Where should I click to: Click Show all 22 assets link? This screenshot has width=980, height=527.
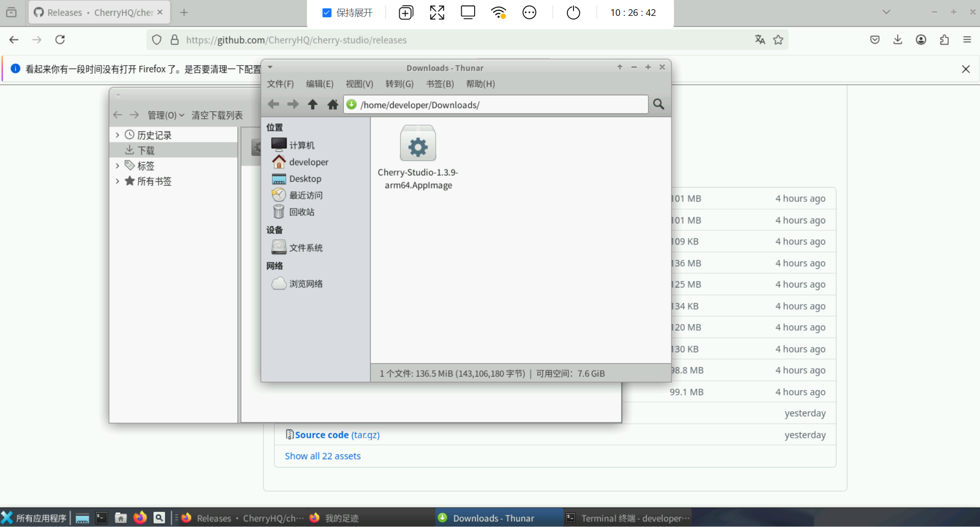(323, 456)
